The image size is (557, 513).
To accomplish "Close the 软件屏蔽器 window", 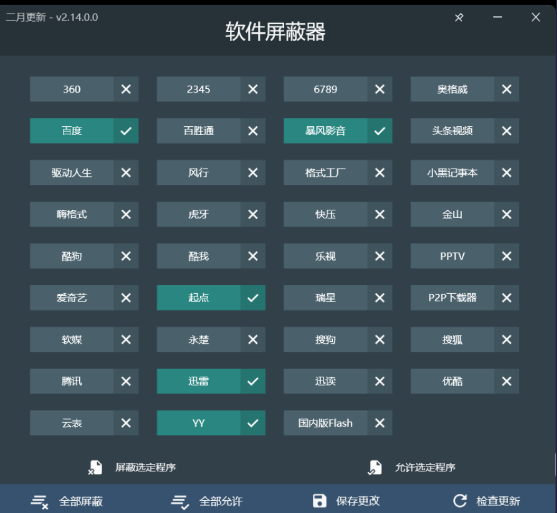I will point(536,17).
